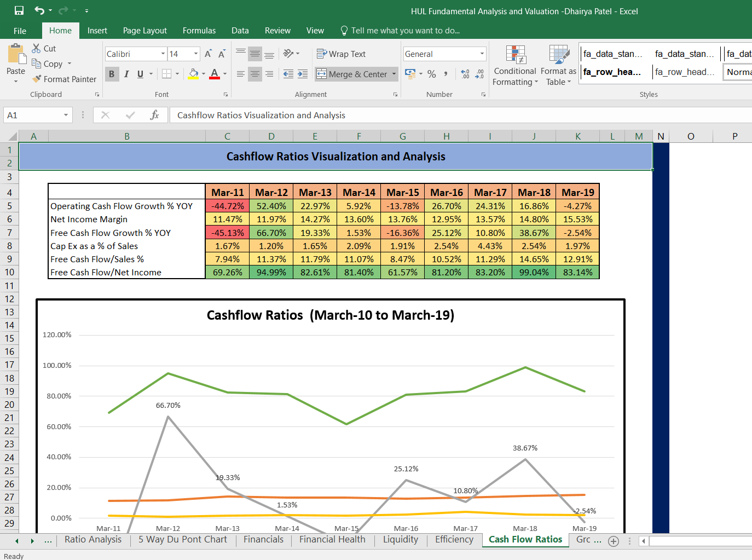752x560 pixels.
Task: Click the Top Align icon
Action: click(x=240, y=54)
